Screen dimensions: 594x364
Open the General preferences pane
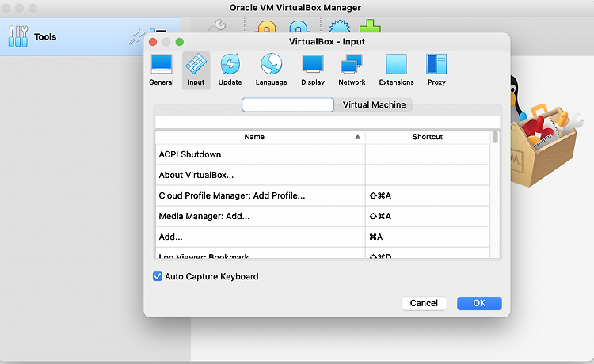point(162,70)
